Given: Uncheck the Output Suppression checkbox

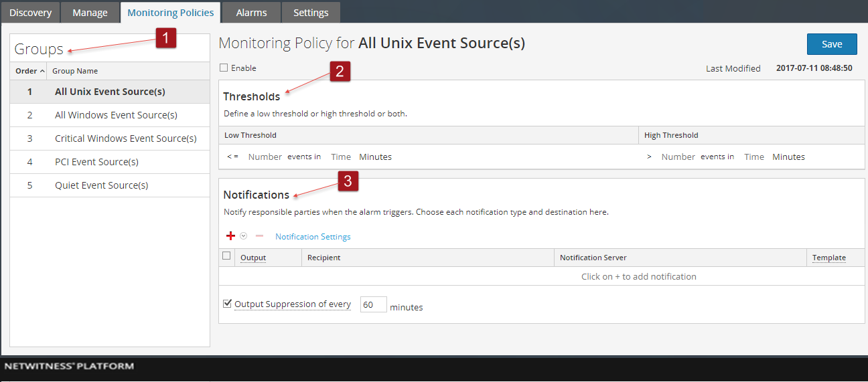Looking at the screenshot, I should (226, 304).
